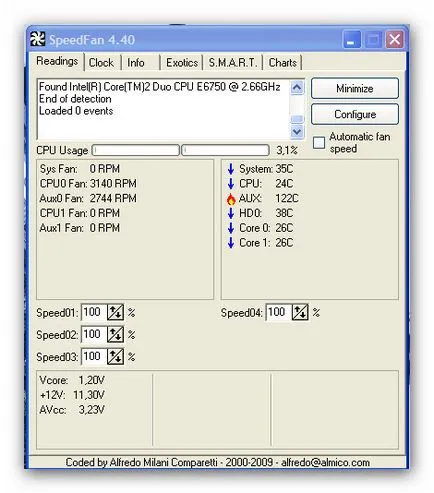This screenshot has height=493, width=434.
Task: Open the S.M.A.R.T. tab
Action: point(233,63)
